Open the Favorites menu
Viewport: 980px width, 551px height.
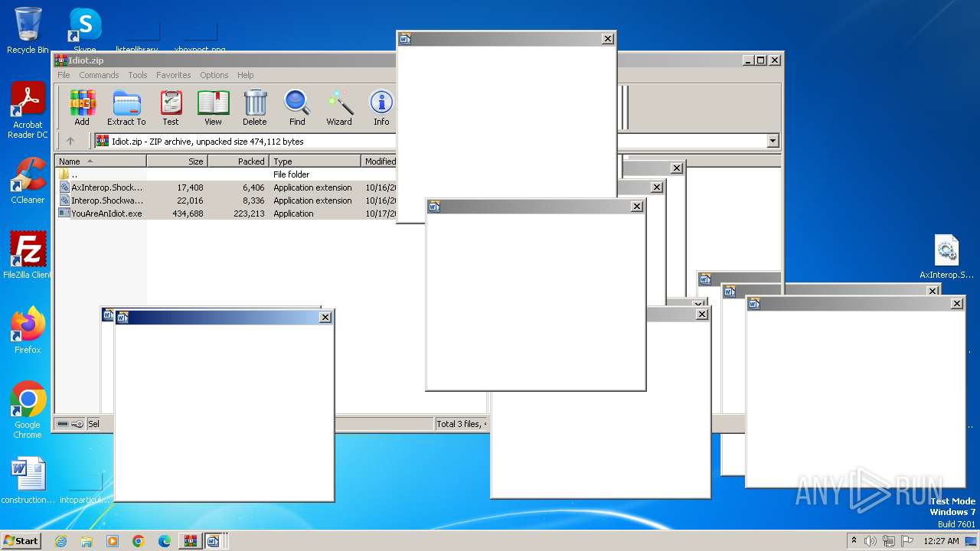pyautogui.click(x=174, y=75)
